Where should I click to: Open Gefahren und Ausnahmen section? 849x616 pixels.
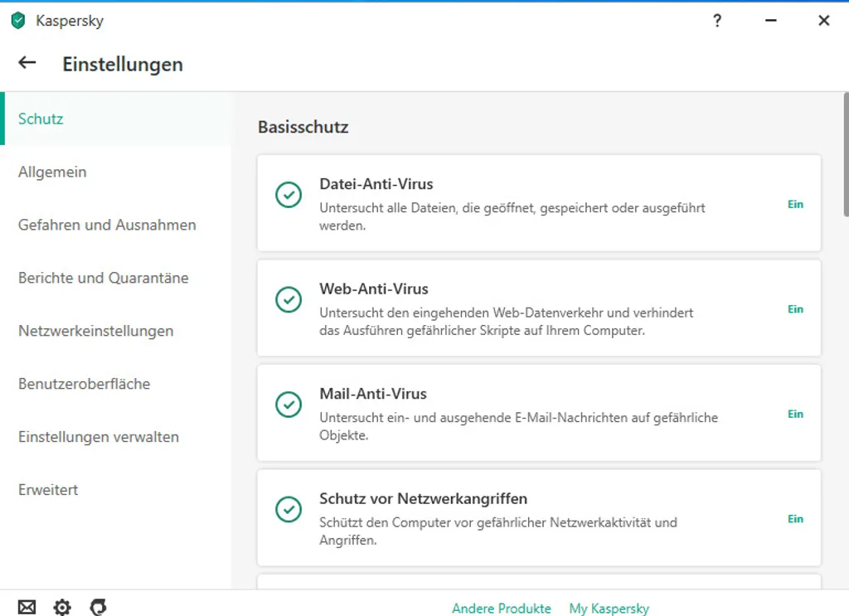click(x=116, y=225)
